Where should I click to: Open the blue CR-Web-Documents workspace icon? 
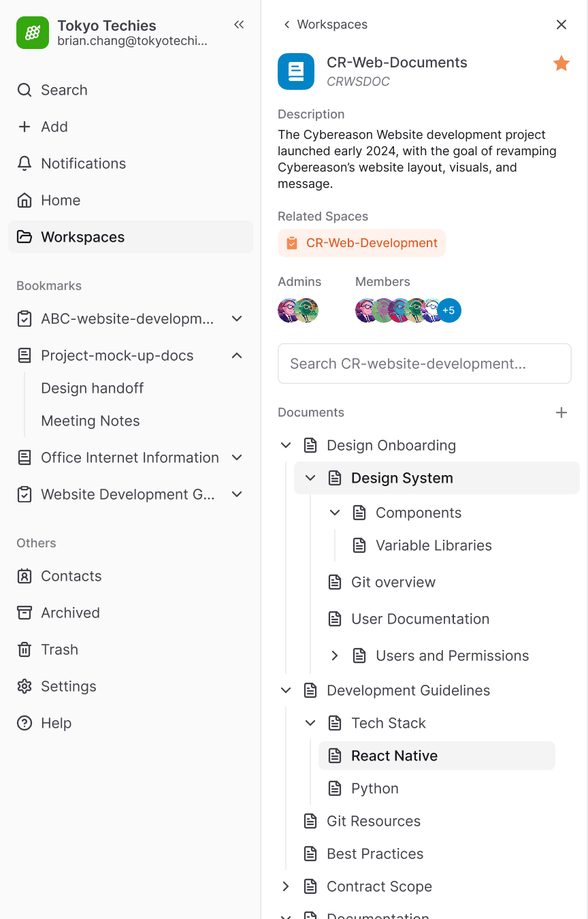[296, 71]
